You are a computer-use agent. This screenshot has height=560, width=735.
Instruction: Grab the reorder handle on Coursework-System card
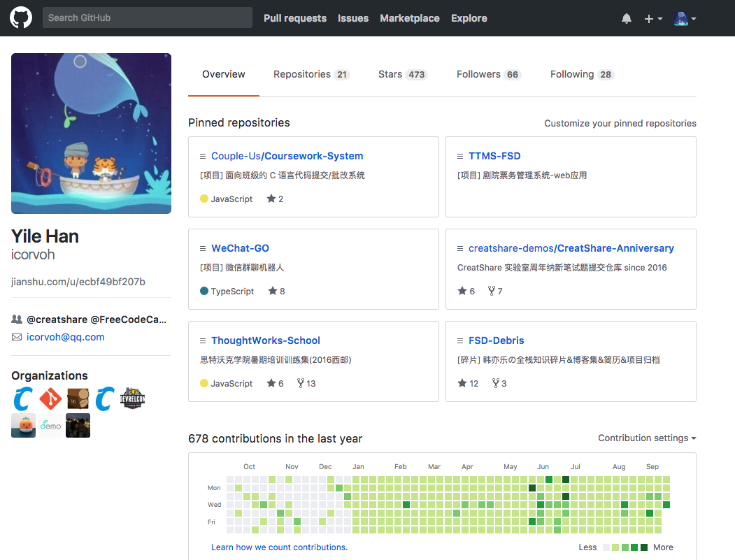[203, 156]
